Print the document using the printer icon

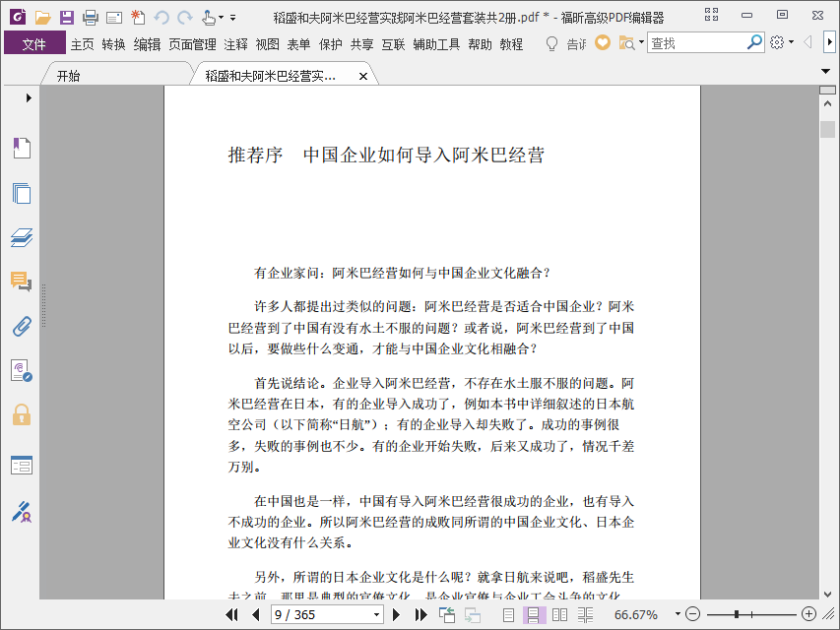(90, 18)
